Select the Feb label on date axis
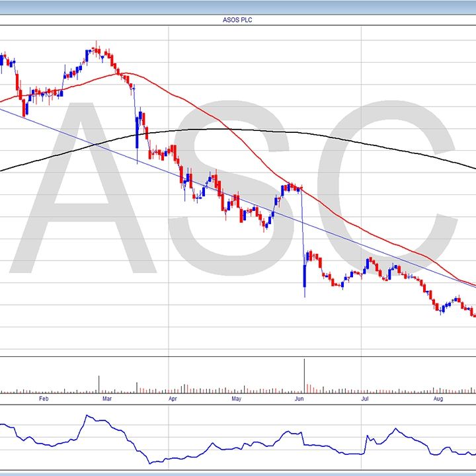Image resolution: width=476 pixels, height=476 pixels. [44, 399]
